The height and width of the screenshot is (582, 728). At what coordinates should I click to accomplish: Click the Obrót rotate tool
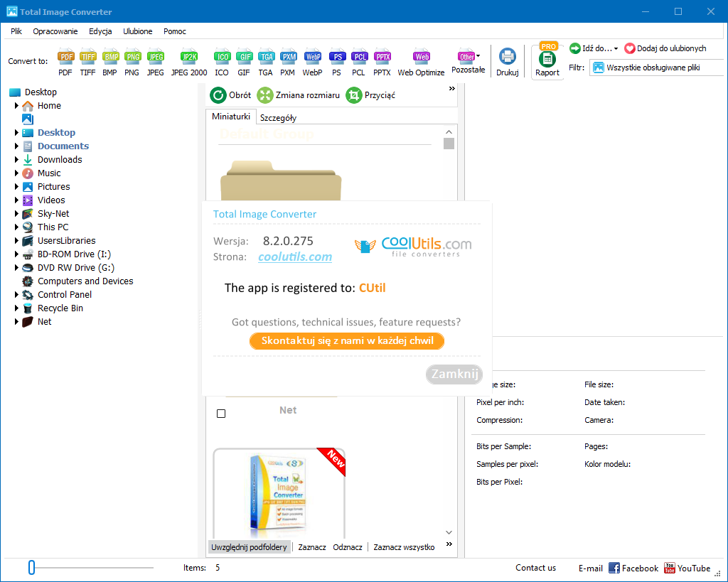231,95
